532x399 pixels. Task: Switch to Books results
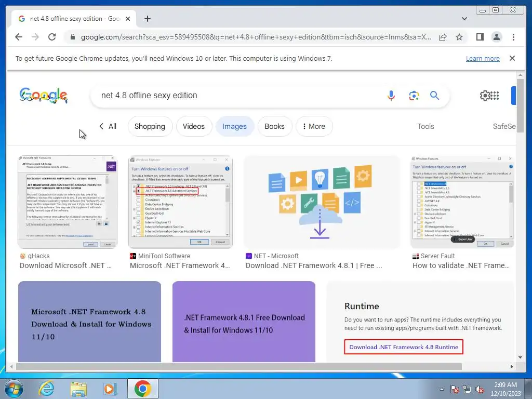[274, 126]
